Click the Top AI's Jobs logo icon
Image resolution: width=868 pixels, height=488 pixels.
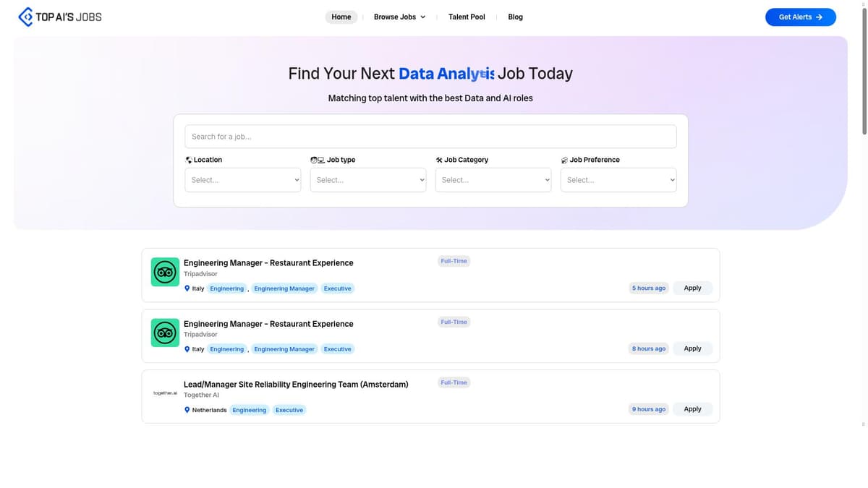point(26,16)
